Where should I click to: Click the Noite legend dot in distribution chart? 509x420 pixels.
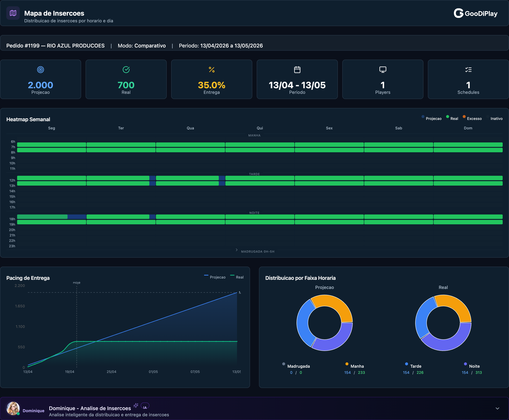coord(465,364)
